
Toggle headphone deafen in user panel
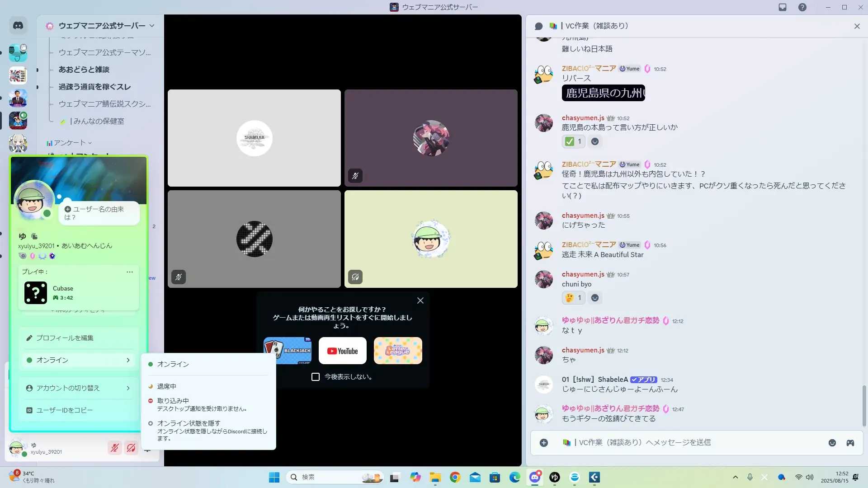click(x=131, y=448)
